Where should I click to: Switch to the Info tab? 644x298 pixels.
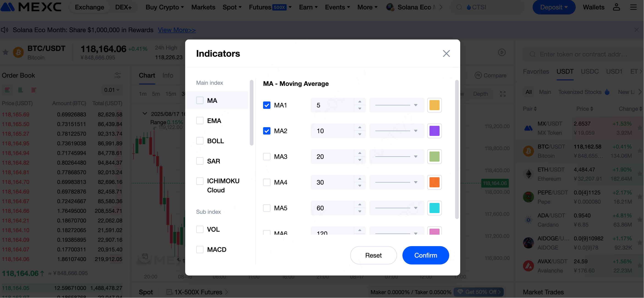tap(168, 75)
